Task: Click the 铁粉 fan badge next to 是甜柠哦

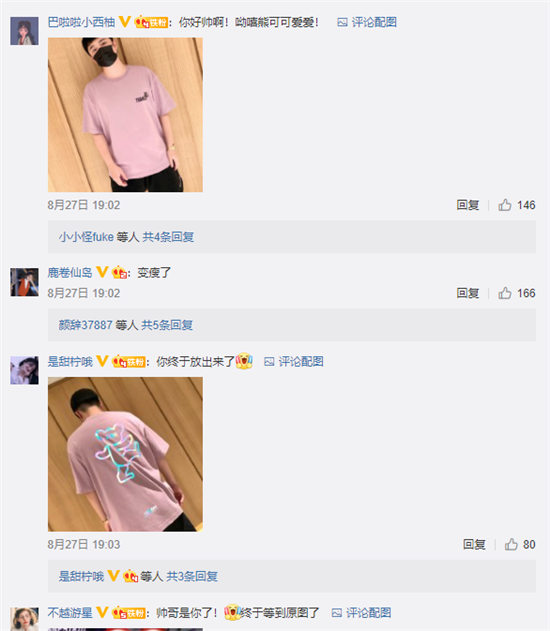Action: pyautogui.click(x=128, y=361)
